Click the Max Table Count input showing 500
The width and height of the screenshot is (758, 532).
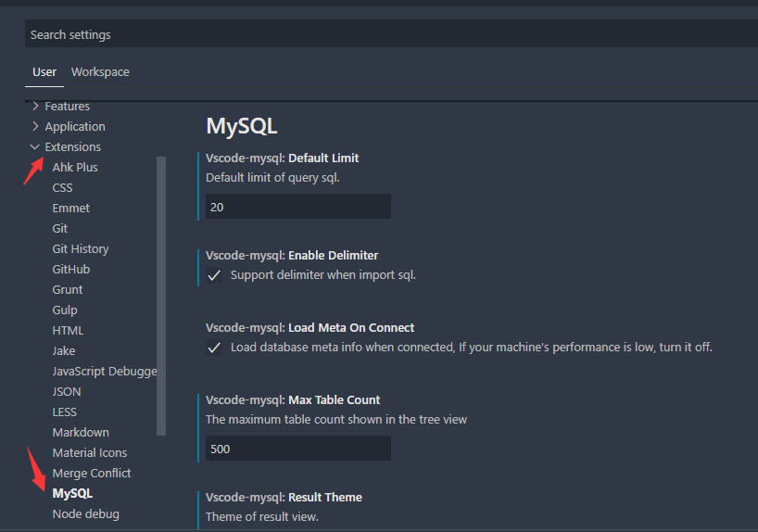coord(297,449)
